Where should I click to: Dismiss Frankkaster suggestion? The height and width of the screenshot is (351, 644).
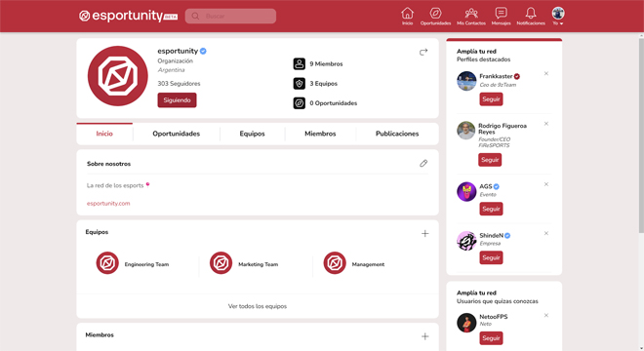[x=546, y=73]
